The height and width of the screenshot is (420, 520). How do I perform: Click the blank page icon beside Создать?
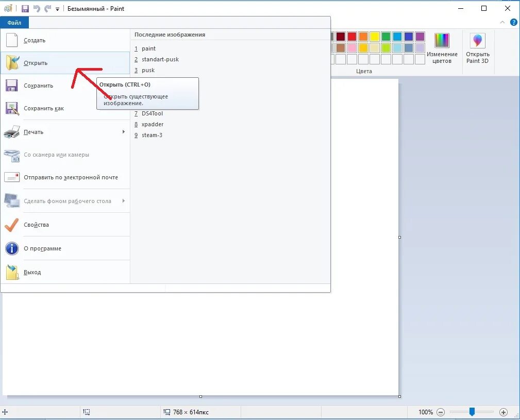click(x=12, y=40)
